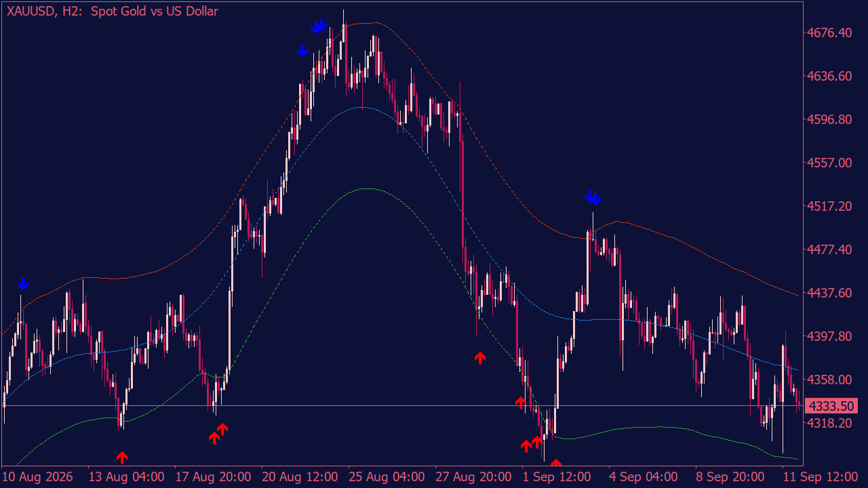Image resolution: width=868 pixels, height=488 pixels.
Task: Click the 4636.60 price axis label
Action: tap(829, 76)
